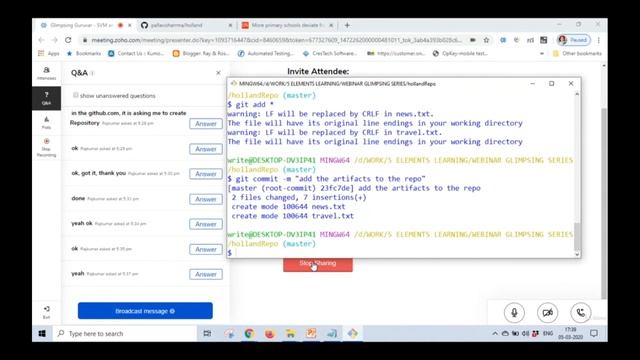The height and width of the screenshot is (360, 640).
Task: Open File Explorer from the taskbar
Action: coord(290,333)
